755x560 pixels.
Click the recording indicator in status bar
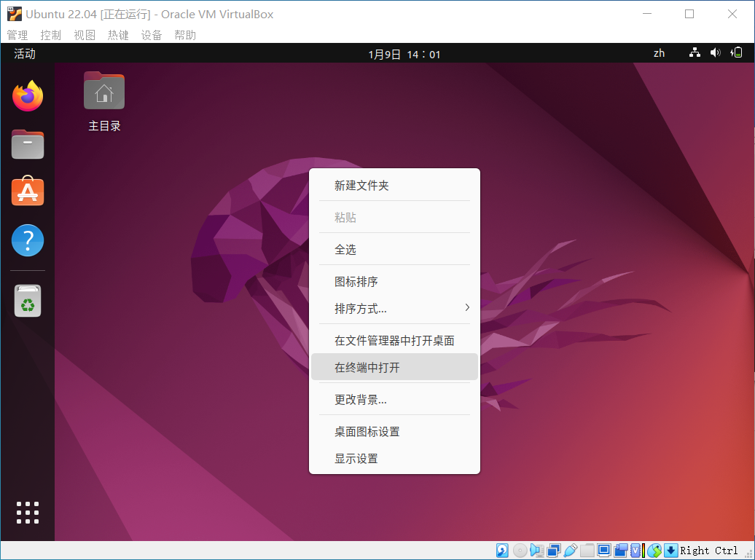pyautogui.click(x=621, y=551)
